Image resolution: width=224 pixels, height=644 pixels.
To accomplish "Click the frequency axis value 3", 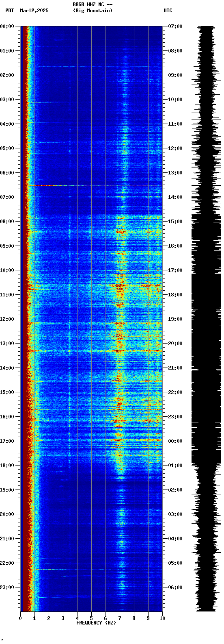I will pos(63,618).
